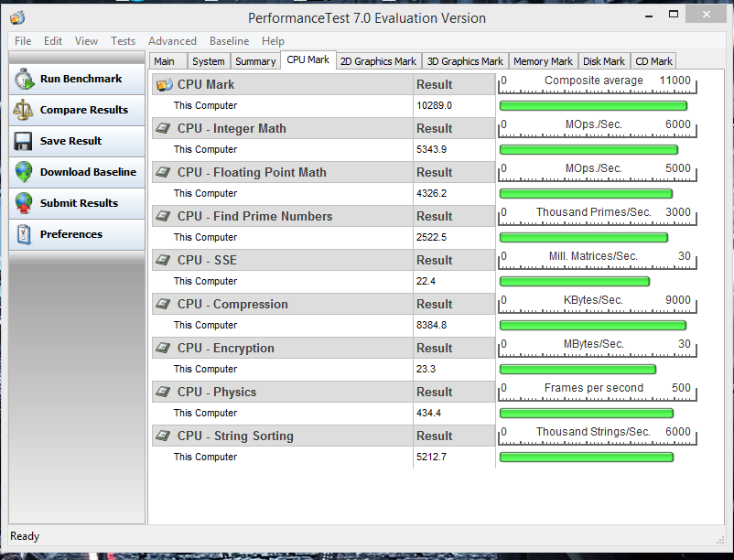
Task: Click the floppy disk icon beside Save Result
Action: click(24, 141)
